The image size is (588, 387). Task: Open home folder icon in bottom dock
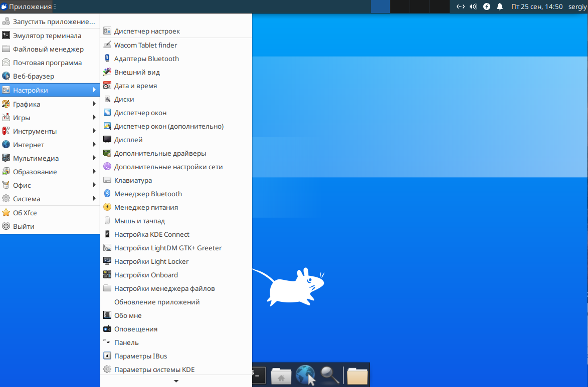[281, 376]
